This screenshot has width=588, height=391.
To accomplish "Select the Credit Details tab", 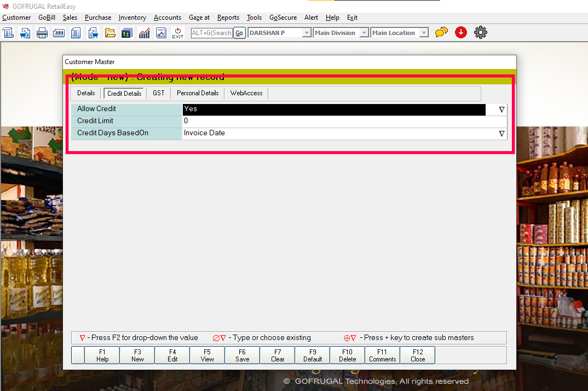I will coord(124,94).
